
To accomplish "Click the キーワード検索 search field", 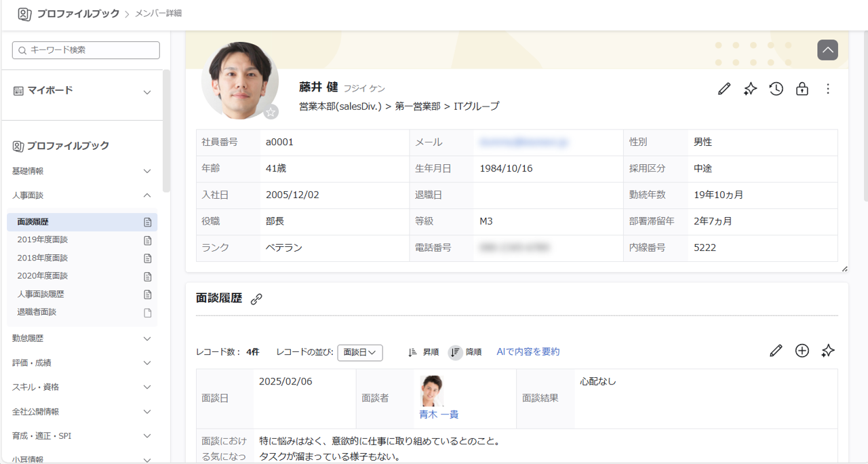I will tap(85, 50).
